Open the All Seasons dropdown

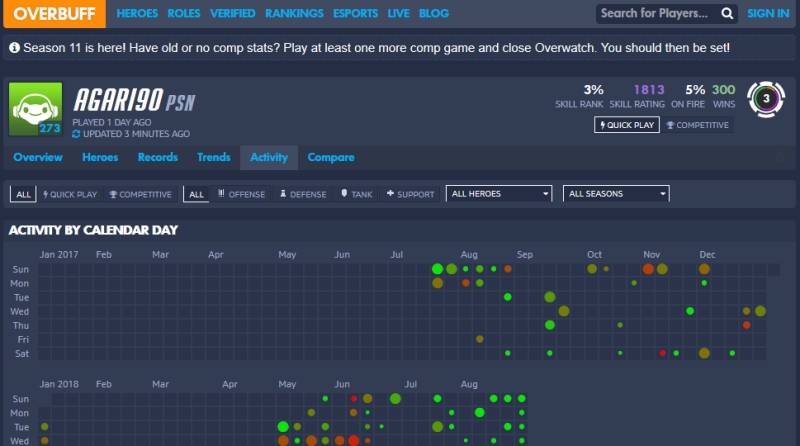point(616,193)
